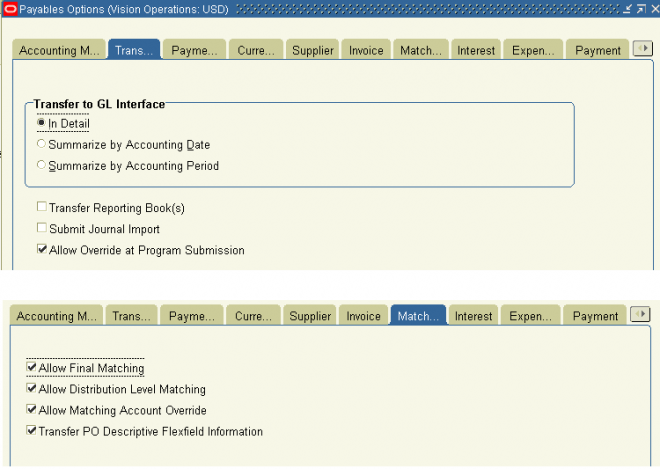Uncheck Allow Override at Program Submission
The width and height of the screenshot is (660, 469).
coord(42,249)
